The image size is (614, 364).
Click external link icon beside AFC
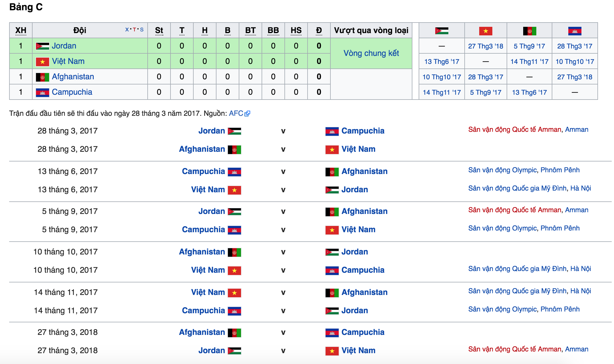click(247, 114)
